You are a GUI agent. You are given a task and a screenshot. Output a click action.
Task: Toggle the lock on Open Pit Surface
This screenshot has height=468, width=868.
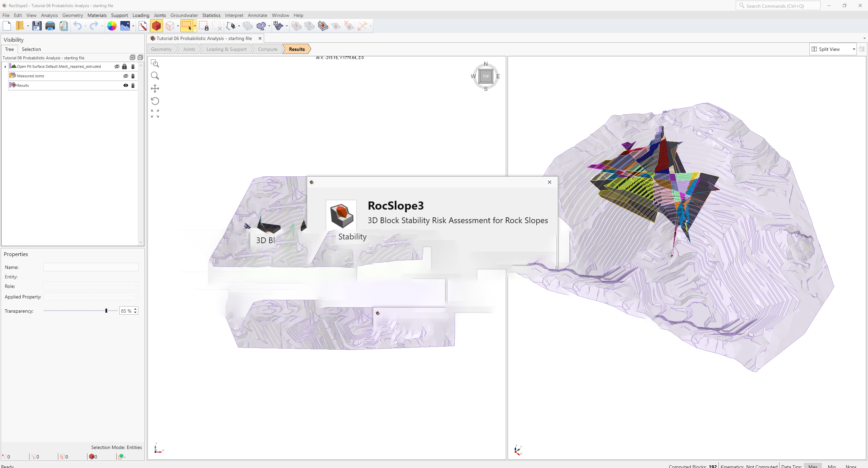pyautogui.click(x=124, y=66)
